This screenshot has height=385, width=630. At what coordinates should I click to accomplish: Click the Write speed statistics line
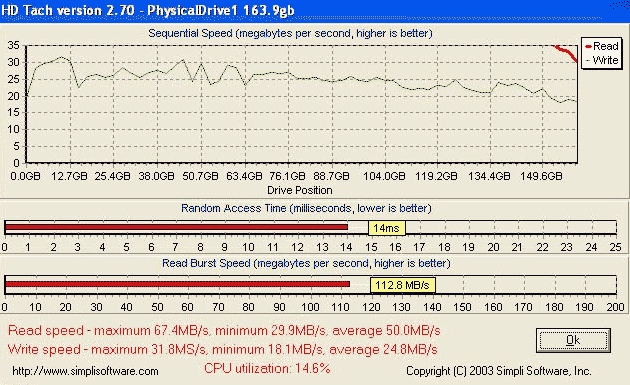click(223, 349)
